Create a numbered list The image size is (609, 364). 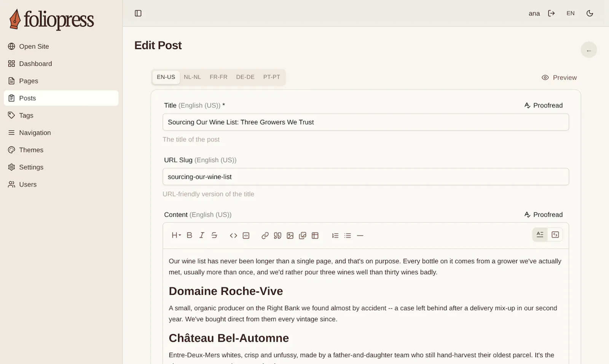click(x=335, y=235)
